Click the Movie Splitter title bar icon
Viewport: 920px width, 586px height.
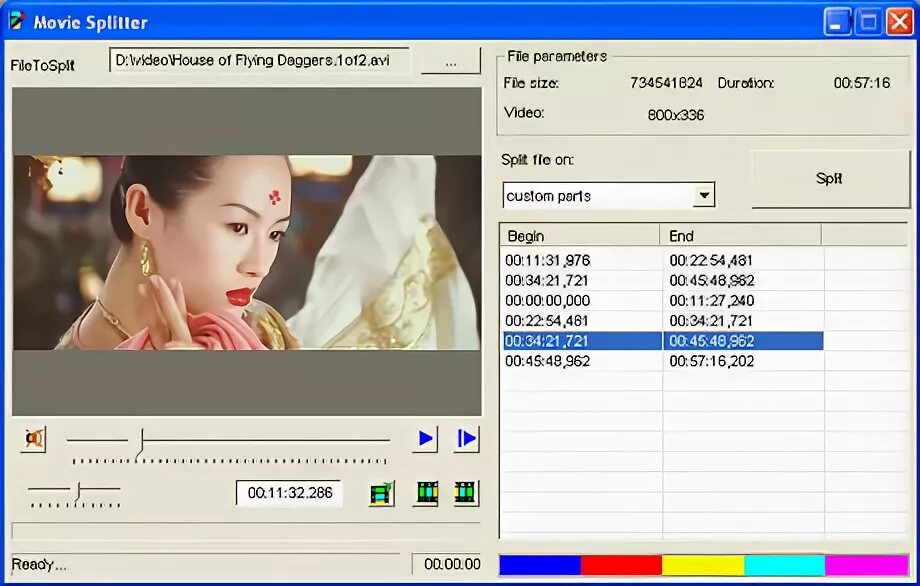pyautogui.click(x=16, y=21)
